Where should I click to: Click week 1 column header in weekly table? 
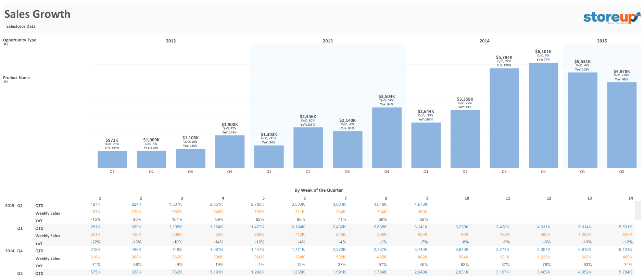click(x=100, y=198)
